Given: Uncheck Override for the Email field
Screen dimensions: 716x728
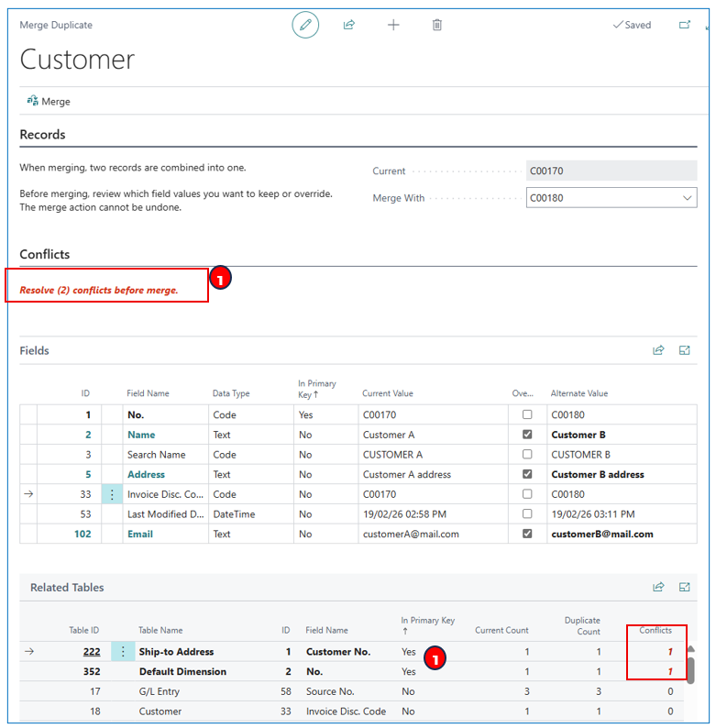Looking at the screenshot, I should pyautogui.click(x=527, y=534).
